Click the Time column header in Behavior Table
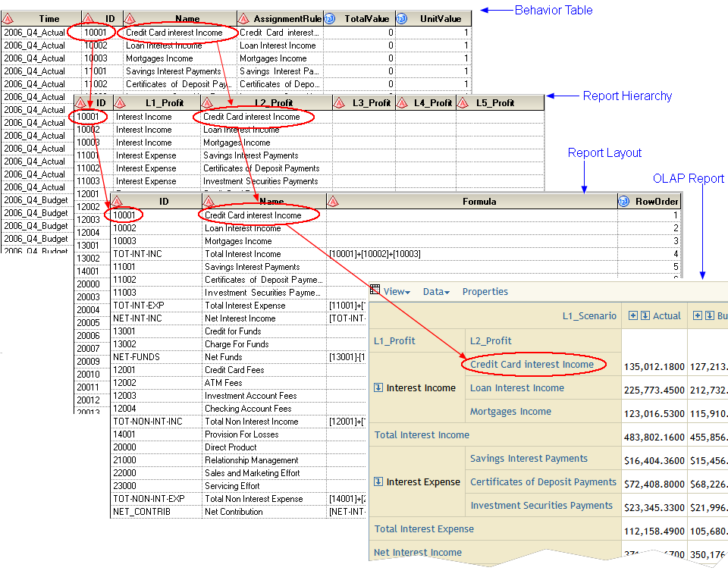 tap(49, 18)
